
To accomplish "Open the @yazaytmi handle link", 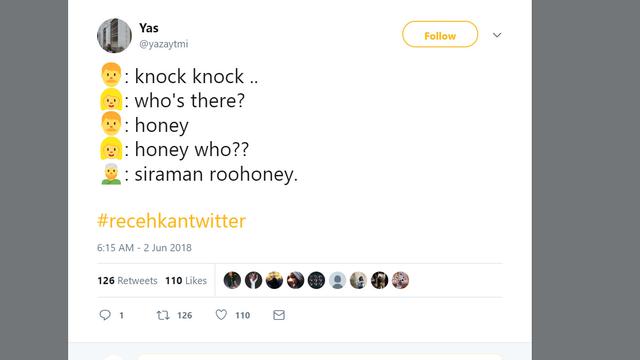I will (x=164, y=44).
